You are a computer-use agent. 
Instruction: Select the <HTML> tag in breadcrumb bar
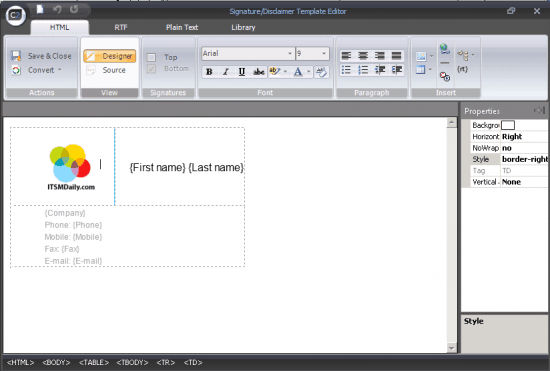(x=20, y=363)
